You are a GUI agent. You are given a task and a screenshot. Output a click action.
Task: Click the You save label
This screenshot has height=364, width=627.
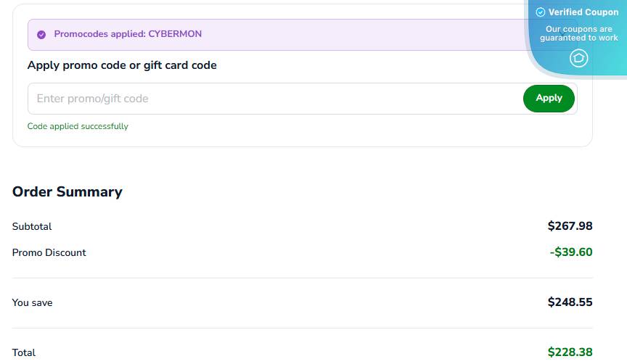(33, 302)
